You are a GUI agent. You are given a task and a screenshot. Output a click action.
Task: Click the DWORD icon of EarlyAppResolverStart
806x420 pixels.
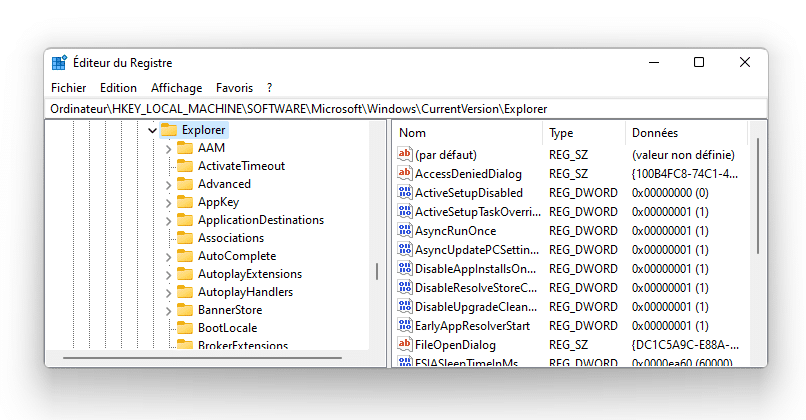[405, 325]
